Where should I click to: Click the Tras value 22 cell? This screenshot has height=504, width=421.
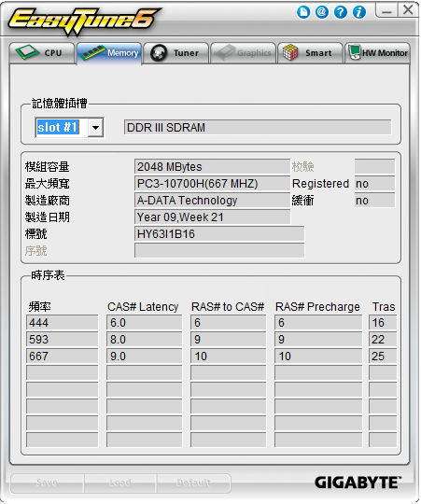pyautogui.click(x=383, y=340)
